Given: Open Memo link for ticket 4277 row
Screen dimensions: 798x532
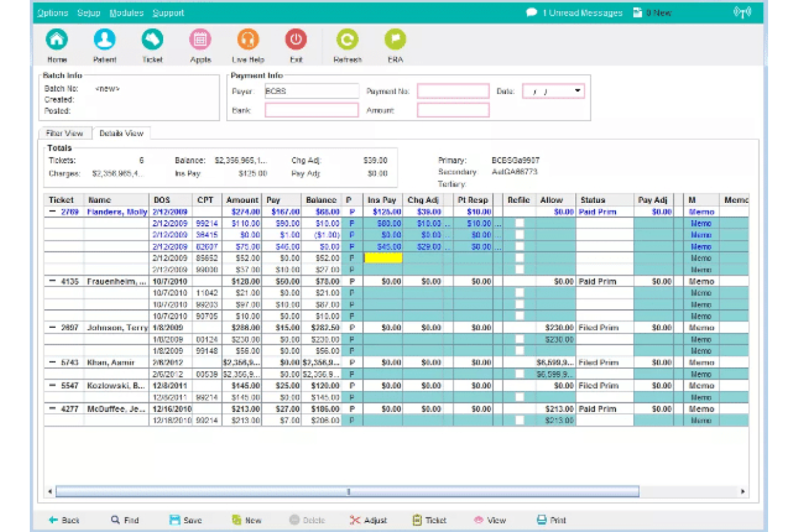Looking at the screenshot, I should coord(701,409).
